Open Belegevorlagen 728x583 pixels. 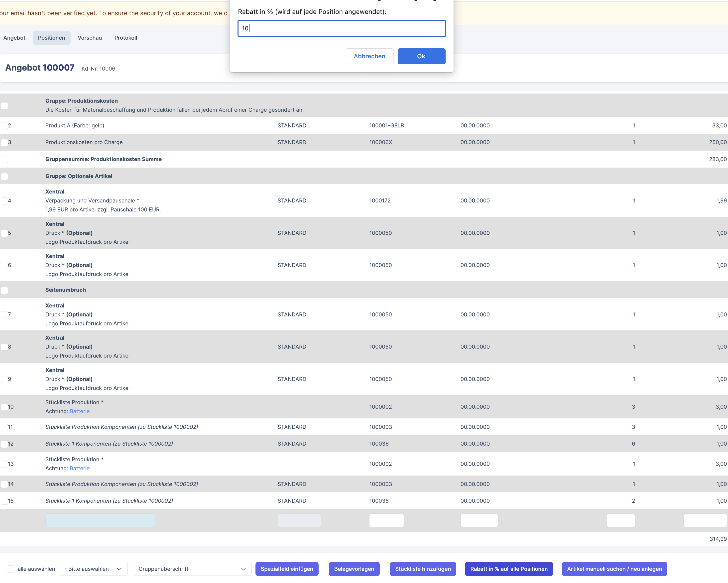[x=354, y=569]
